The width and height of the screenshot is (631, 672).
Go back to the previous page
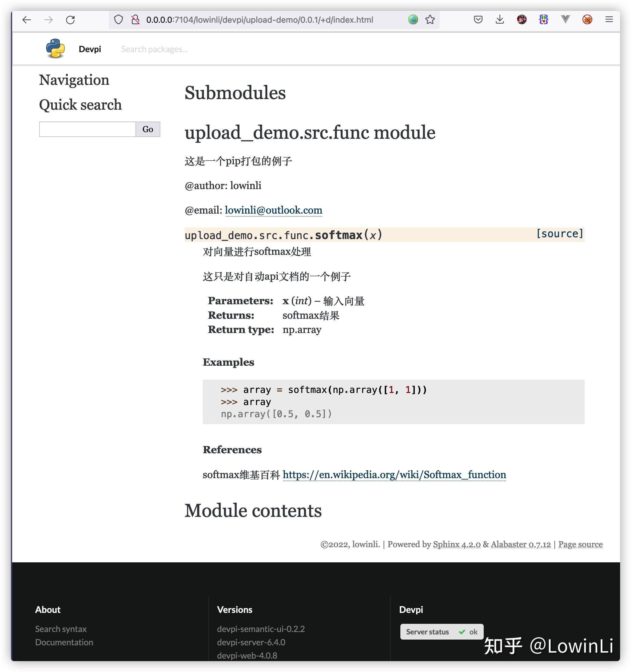pos(26,20)
